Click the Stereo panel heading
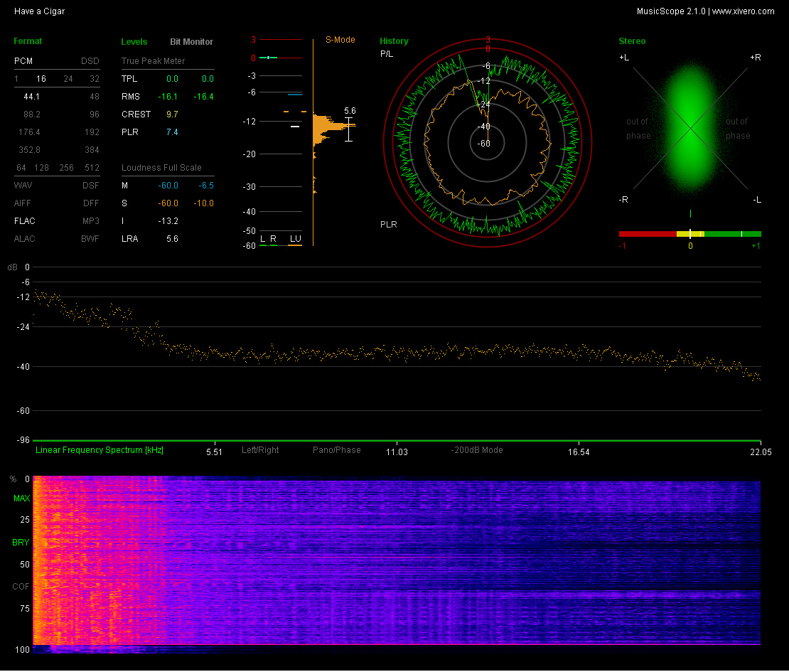This screenshot has width=789, height=672. pos(632,41)
